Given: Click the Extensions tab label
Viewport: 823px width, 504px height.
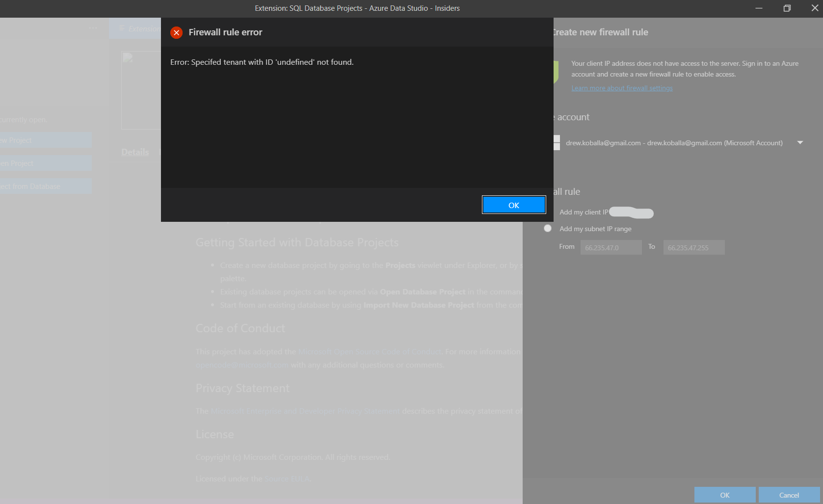Looking at the screenshot, I should tap(141, 28).
